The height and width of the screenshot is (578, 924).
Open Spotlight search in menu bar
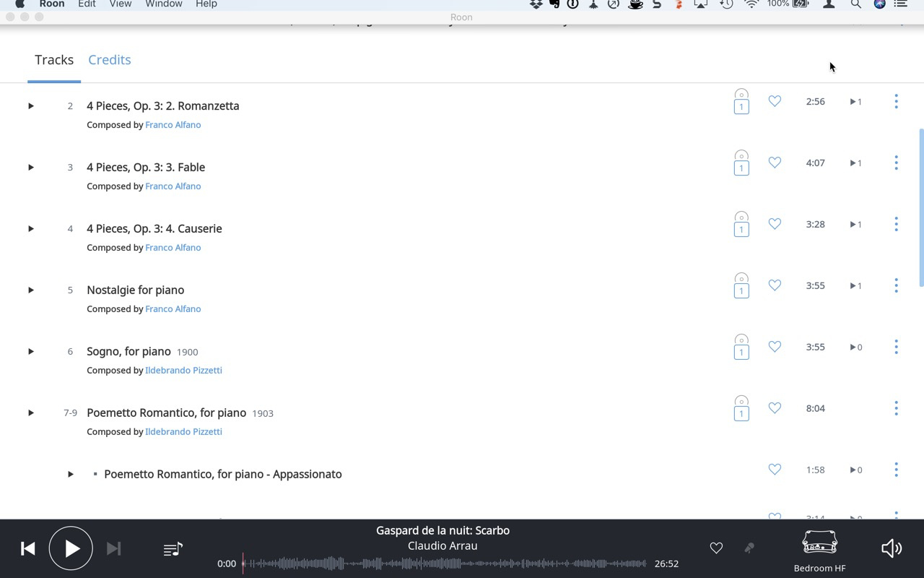pos(855,4)
